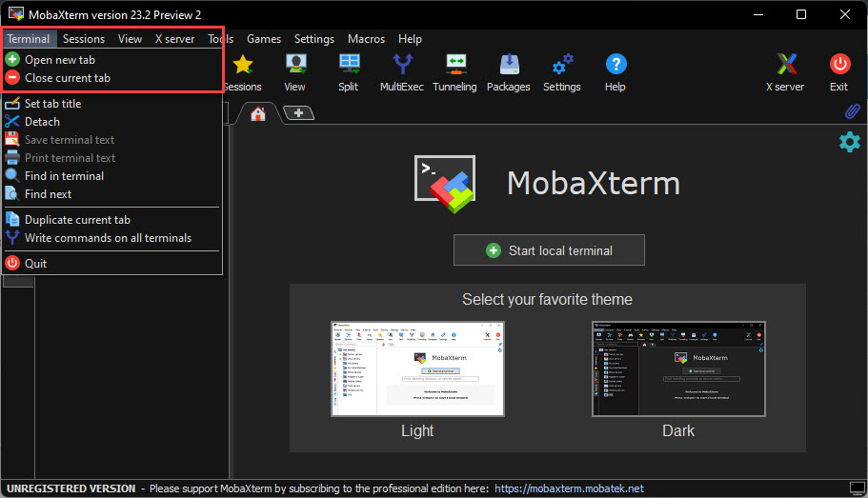Click the teal gear icon on home page
The image size is (868, 498).
coord(850,142)
